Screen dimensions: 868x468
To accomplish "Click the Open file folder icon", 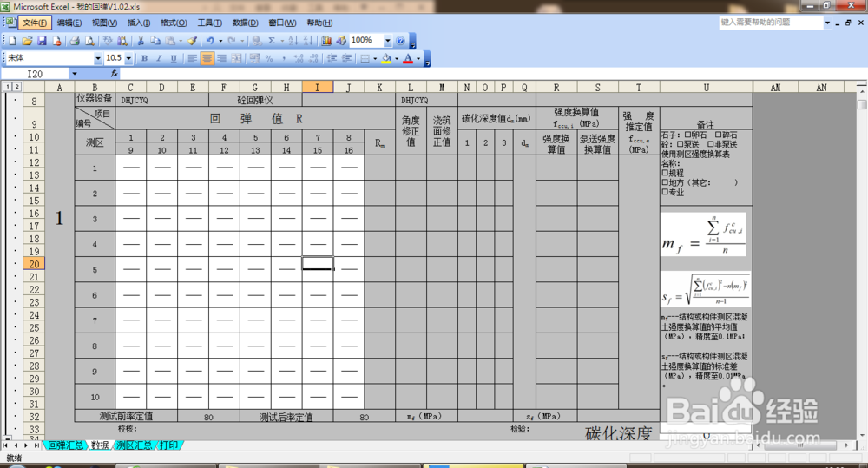I will pyautogui.click(x=27, y=41).
